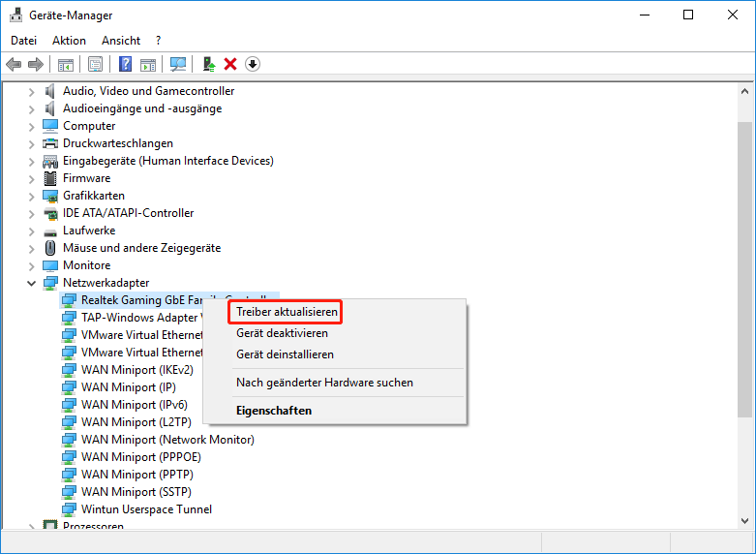This screenshot has width=756, height=554.
Task: Click Eigenschaften in the context menu
Action: coord(273,411)
